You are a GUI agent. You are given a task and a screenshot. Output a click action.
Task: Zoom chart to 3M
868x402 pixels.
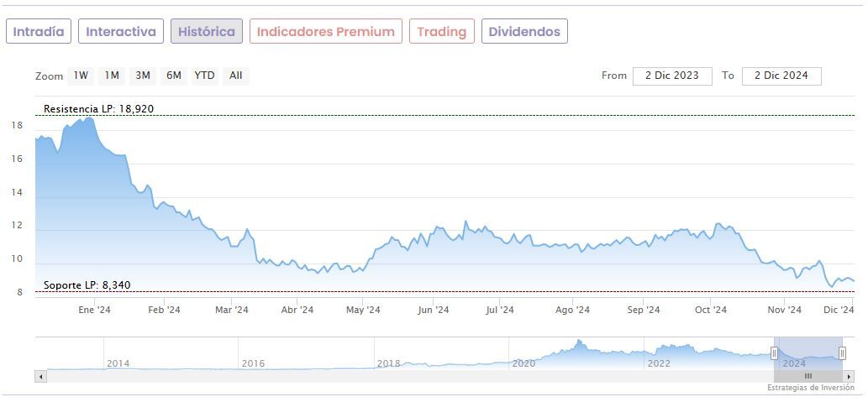[143, 76]
